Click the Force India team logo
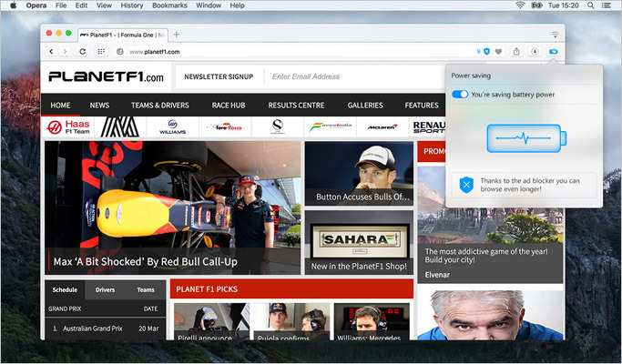Screen dimensions: 622x364 point(330,126)
